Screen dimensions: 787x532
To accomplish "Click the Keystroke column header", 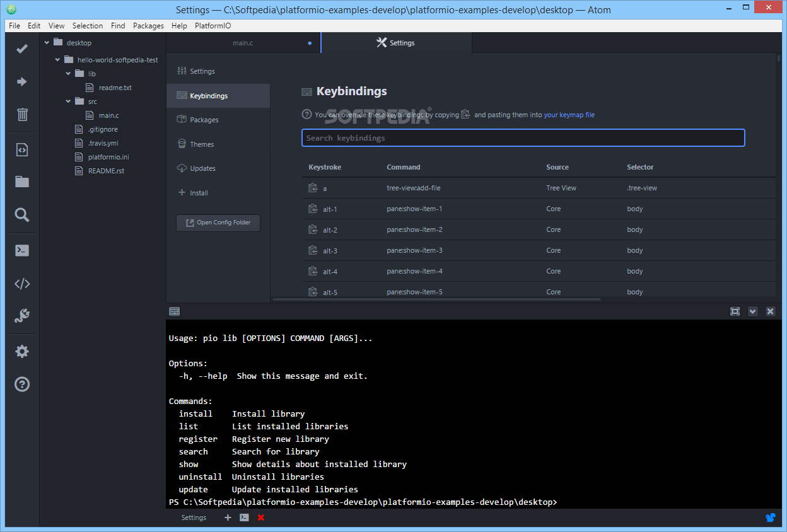I will (325, 167).
